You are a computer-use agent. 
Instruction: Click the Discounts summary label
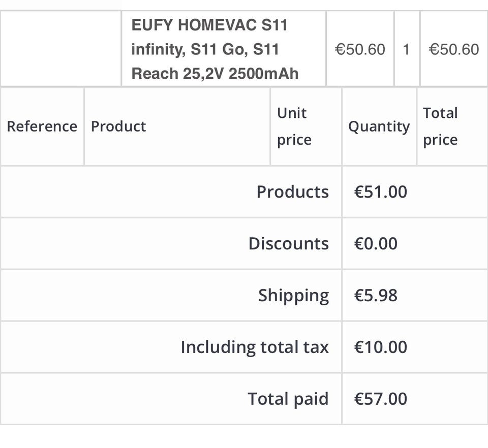(x=288, y=244)
